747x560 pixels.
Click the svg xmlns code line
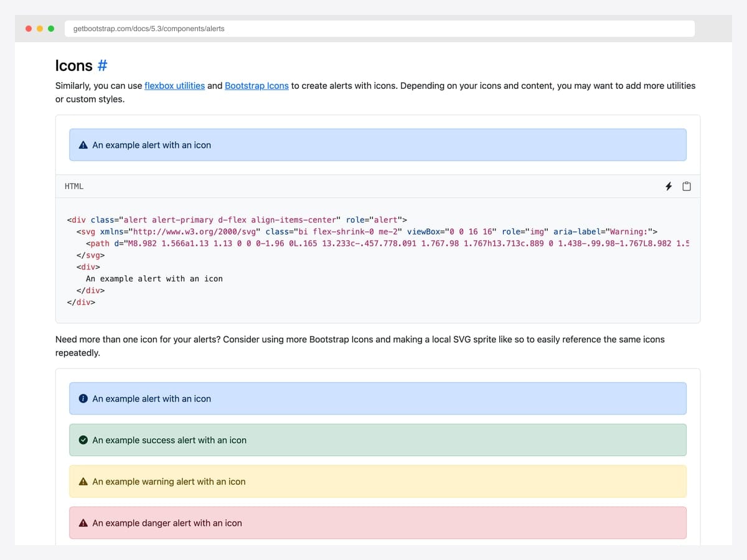pos(367,231)
